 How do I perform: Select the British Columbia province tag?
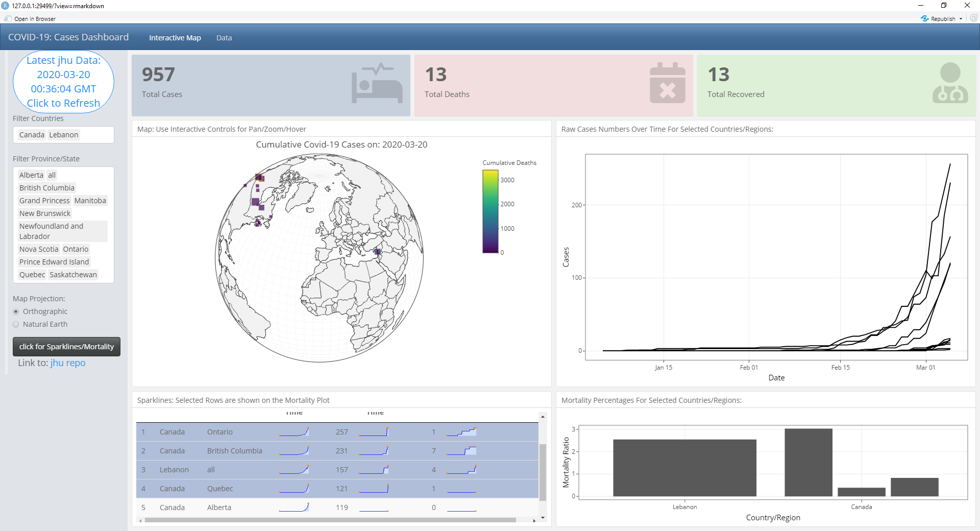point(47,188)
